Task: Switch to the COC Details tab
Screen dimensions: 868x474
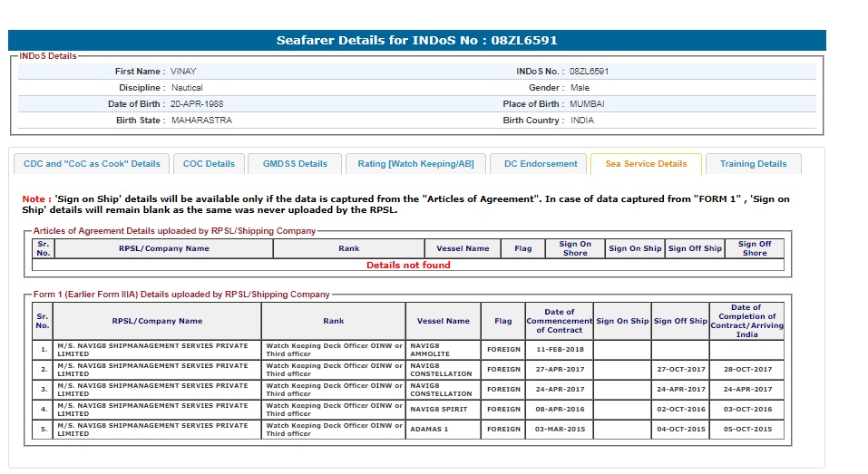Action: click(x=209, y=164)
